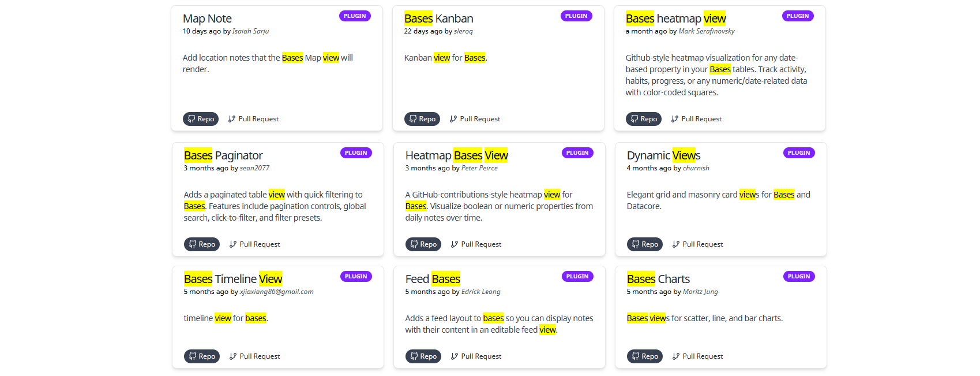
Task: Click Pull Request on Heatmap Bases View
Action: click(x=476, y=244)
